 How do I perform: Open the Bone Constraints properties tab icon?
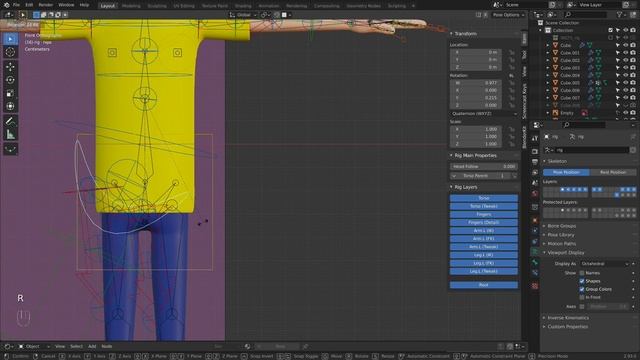click(x=535, y=273)
